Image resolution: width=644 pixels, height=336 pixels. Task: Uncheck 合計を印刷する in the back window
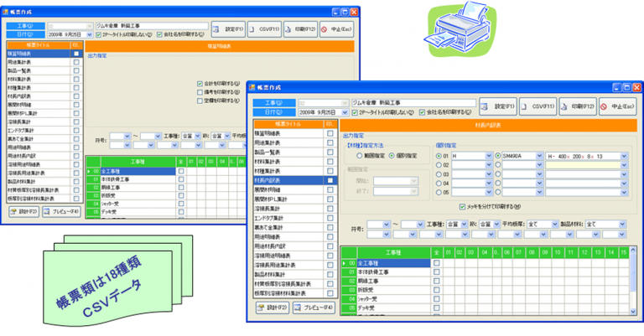click(200, 84)
